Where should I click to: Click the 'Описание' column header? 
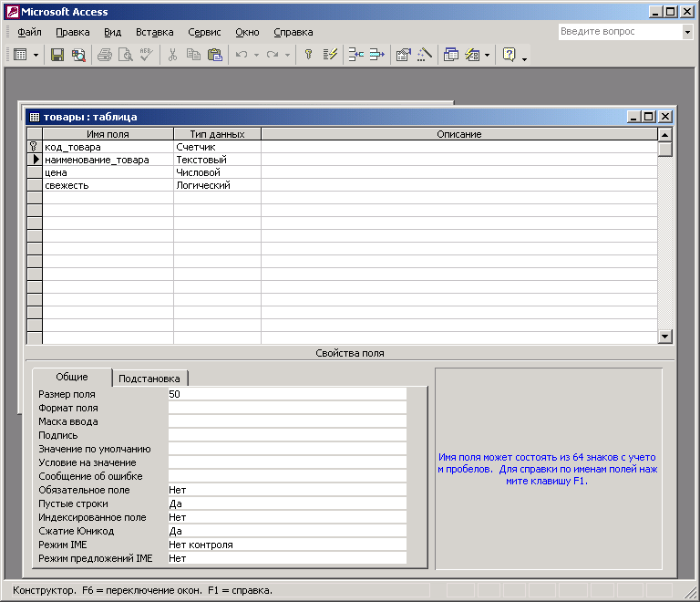[459, 134]
